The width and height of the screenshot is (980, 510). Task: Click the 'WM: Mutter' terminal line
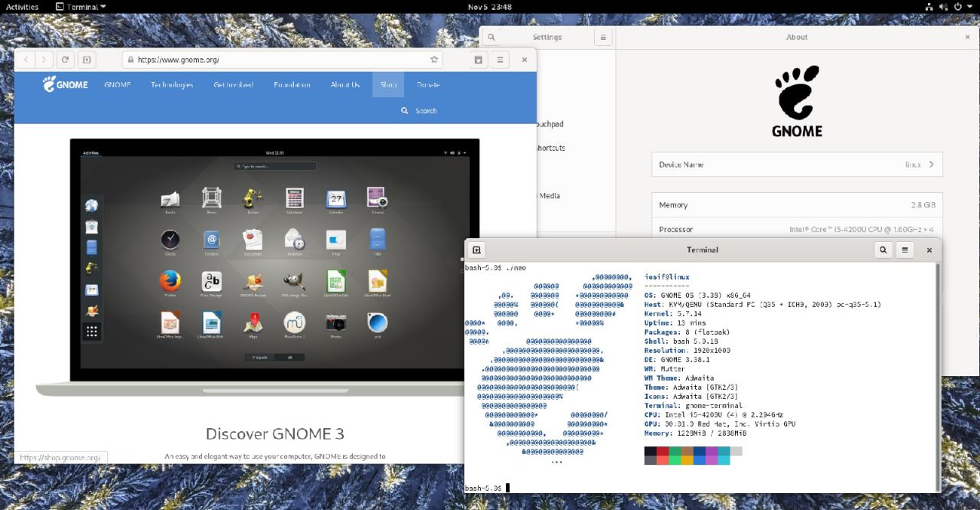click(x=665, y=369)
